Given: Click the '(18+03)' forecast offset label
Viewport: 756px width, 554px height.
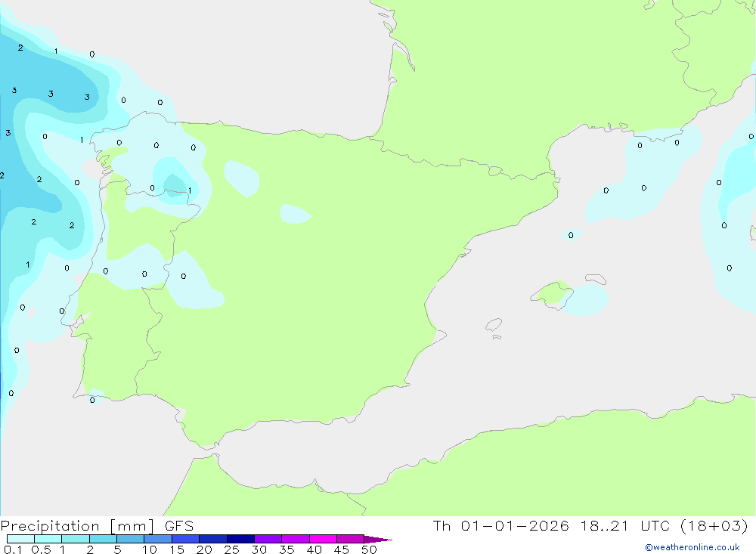Looking at the screenshot, I should pyautogui.click(x=714, y=525).
